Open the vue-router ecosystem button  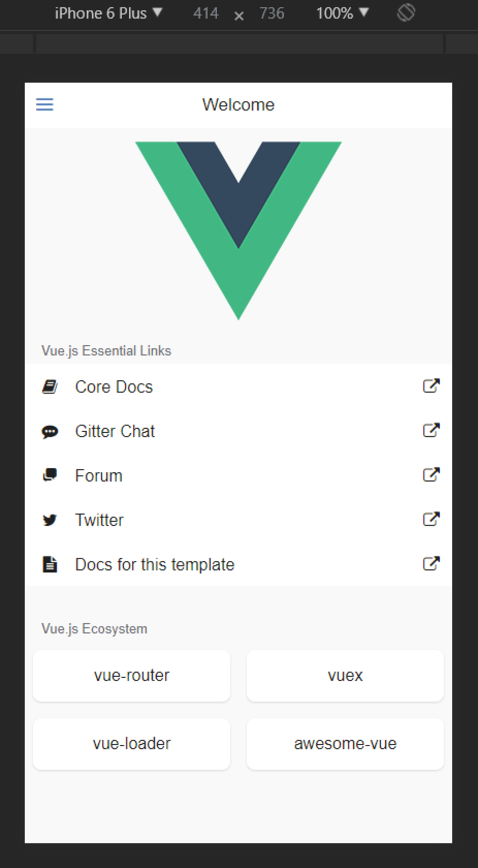point(132,676)
